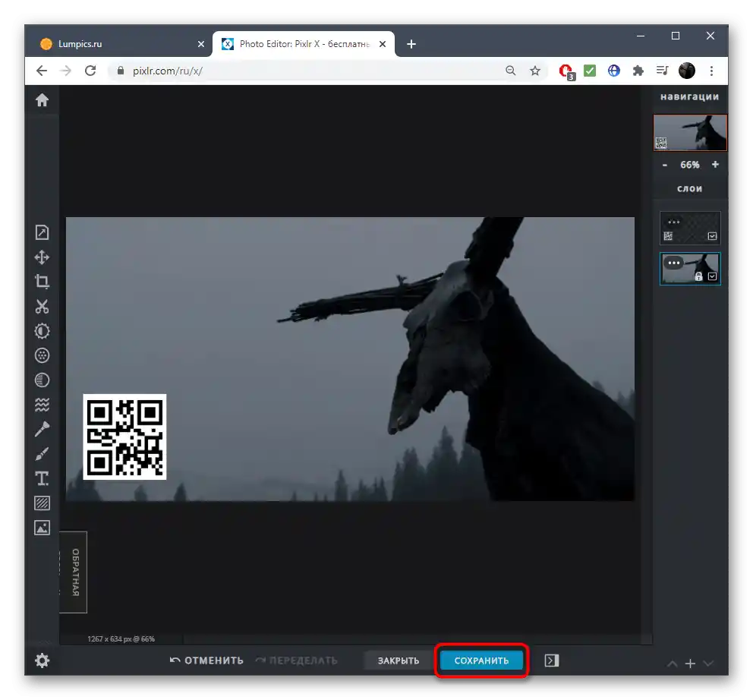The image size is (753, 700).
Task: Click the navigation preview thumbnail
Action: (690, 133)
